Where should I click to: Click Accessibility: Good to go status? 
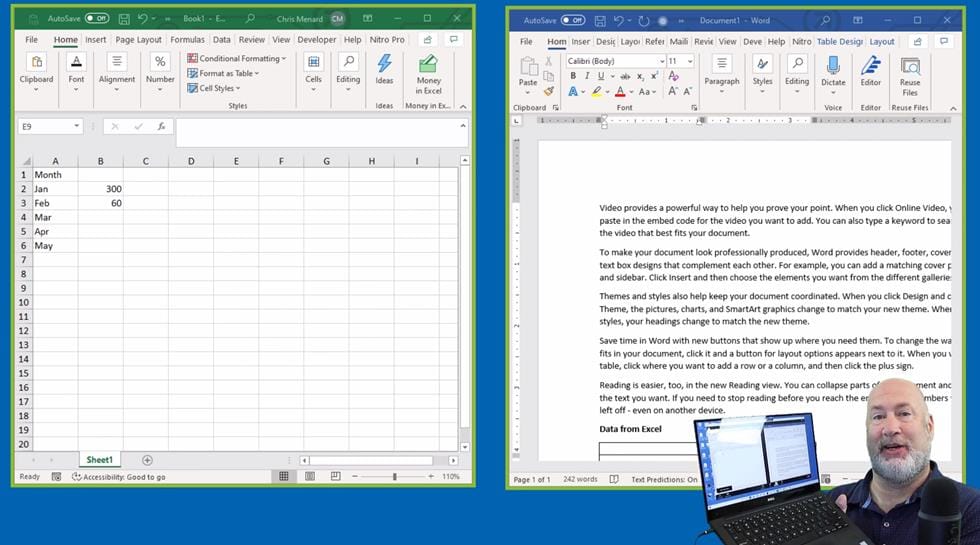(x=119, y=477)
